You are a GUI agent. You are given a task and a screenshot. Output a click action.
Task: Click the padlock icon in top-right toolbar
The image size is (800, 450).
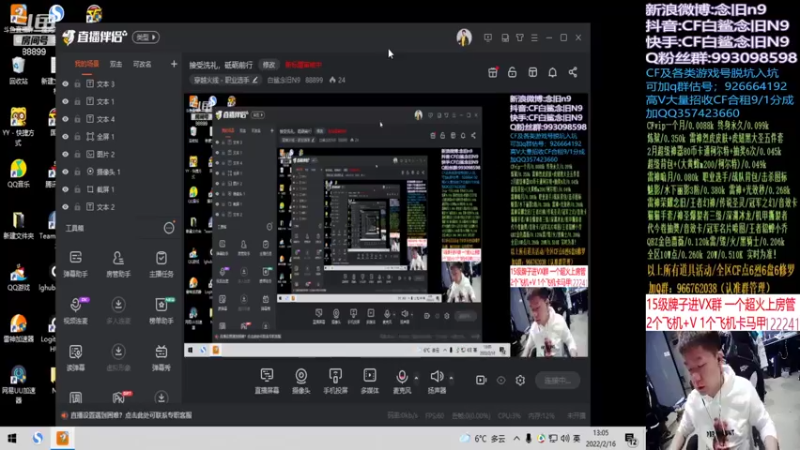click(x=512, y=72)
